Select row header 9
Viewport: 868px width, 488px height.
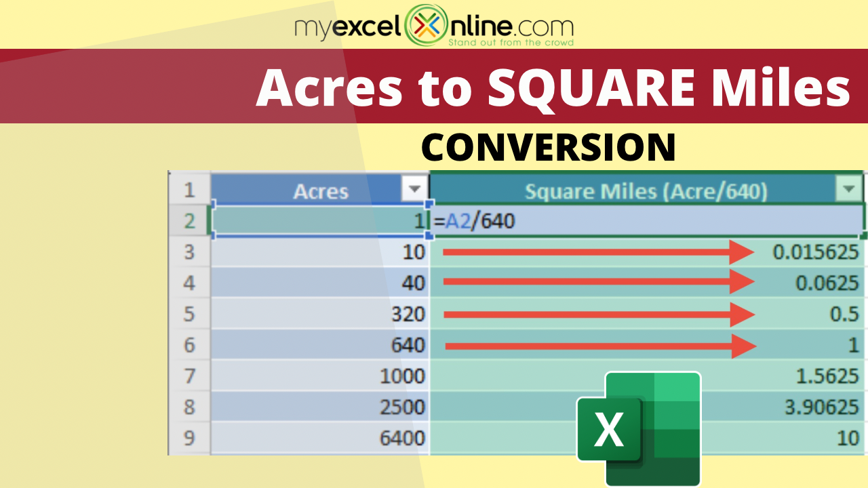[x=189, y=438]
